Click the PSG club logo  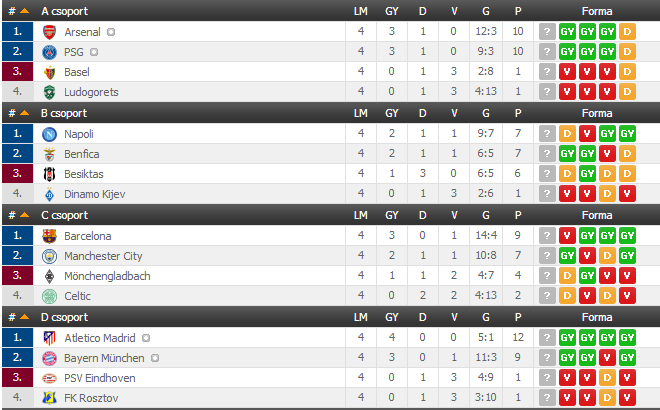pyautogui.click(x=50, y=51)
